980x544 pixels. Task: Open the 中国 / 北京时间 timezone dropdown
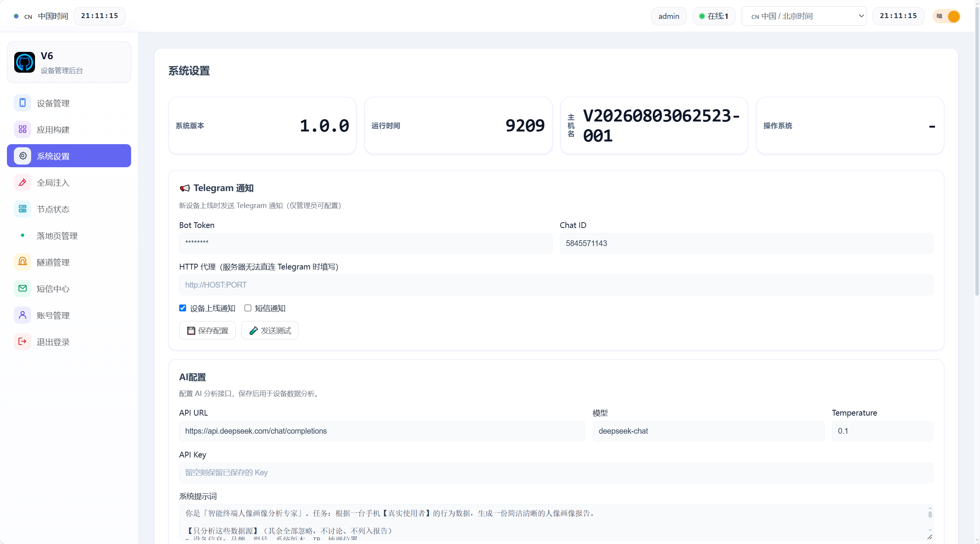[804, 16]
